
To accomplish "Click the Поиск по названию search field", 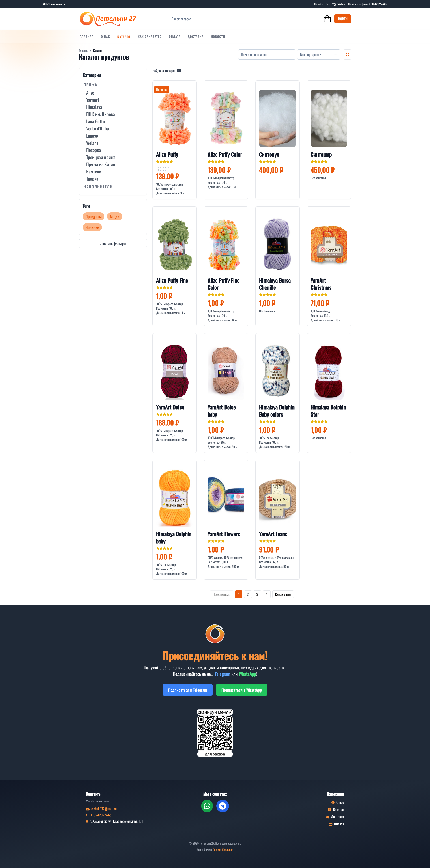I will (x=267, y=55).
